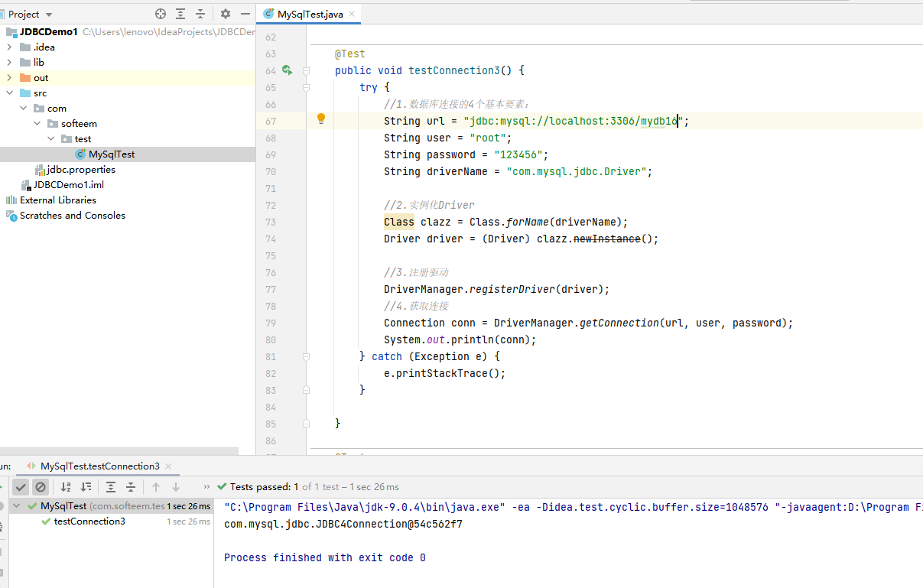Screen dimensions: 923x588
Task: Click 'Process finished with exit code 0' text
Action: (325, 557)
